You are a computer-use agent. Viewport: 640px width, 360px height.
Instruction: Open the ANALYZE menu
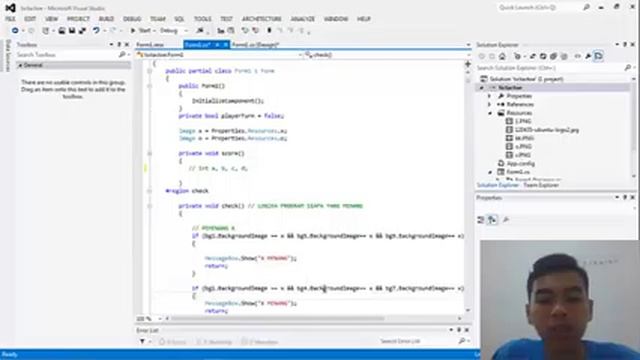(x=302, y=19)
